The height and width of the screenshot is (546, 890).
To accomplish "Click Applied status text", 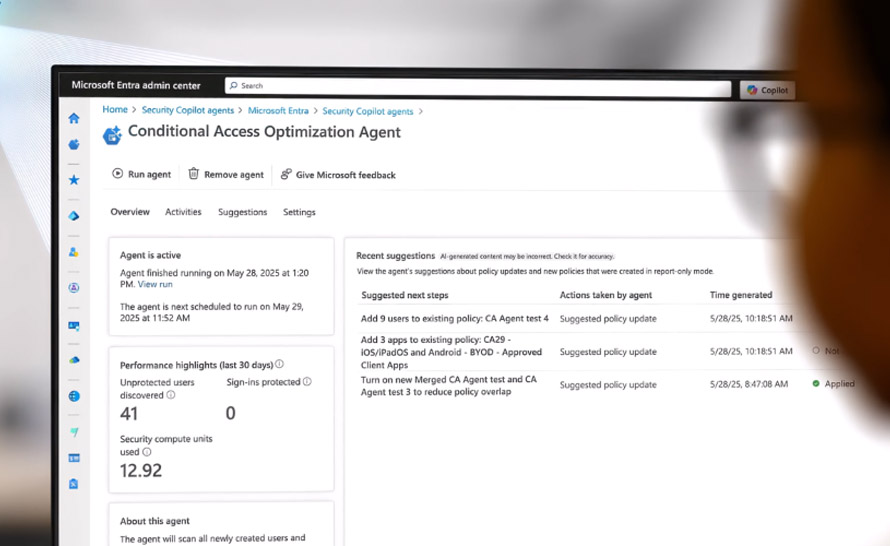I will (839, 384).
